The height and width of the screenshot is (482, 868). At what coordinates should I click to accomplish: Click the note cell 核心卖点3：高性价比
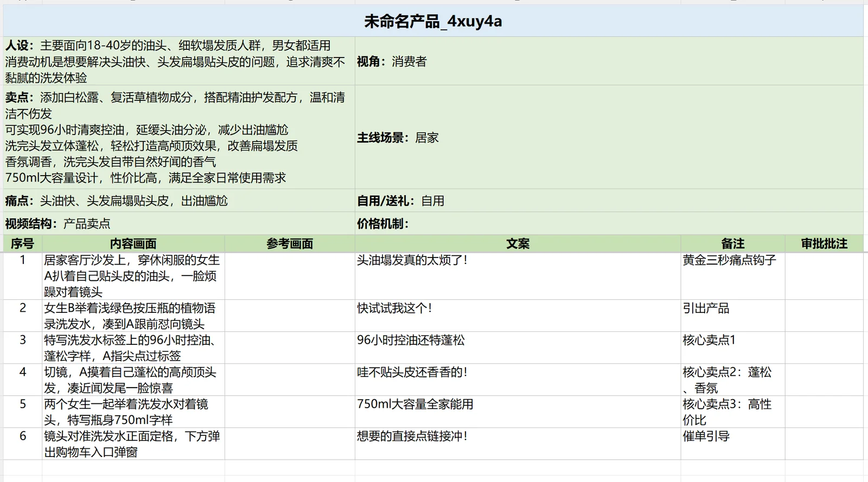(x=733, y=412)
